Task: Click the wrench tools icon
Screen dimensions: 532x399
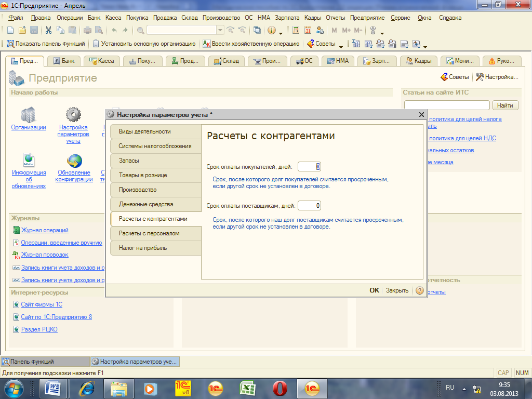Action: (373, 30)
